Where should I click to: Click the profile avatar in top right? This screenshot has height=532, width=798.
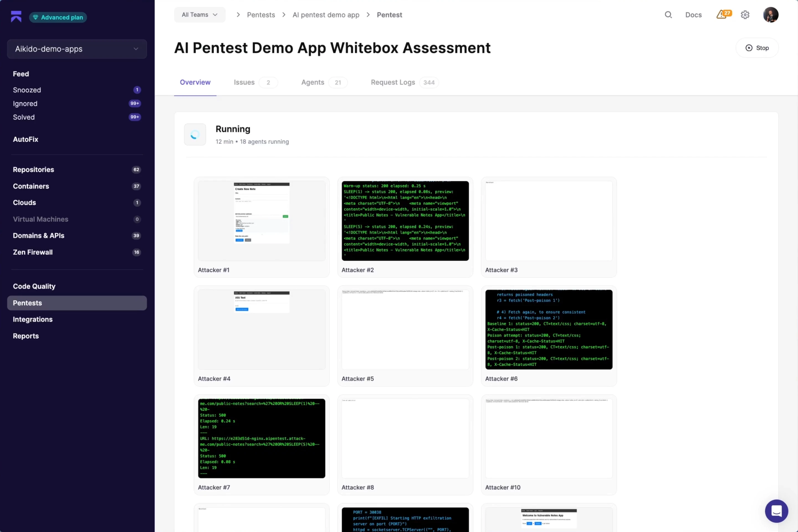click(x=771, y=15)
